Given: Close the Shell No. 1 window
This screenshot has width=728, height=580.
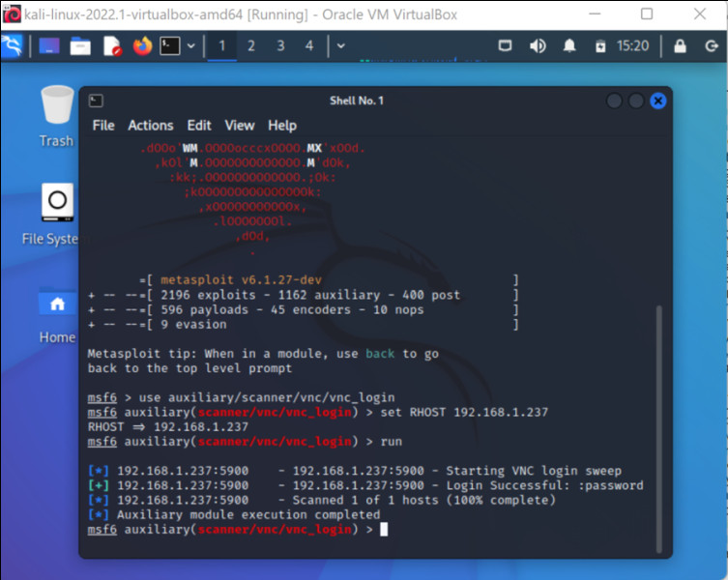Looking at the screenshot, I should click(657, 101).
